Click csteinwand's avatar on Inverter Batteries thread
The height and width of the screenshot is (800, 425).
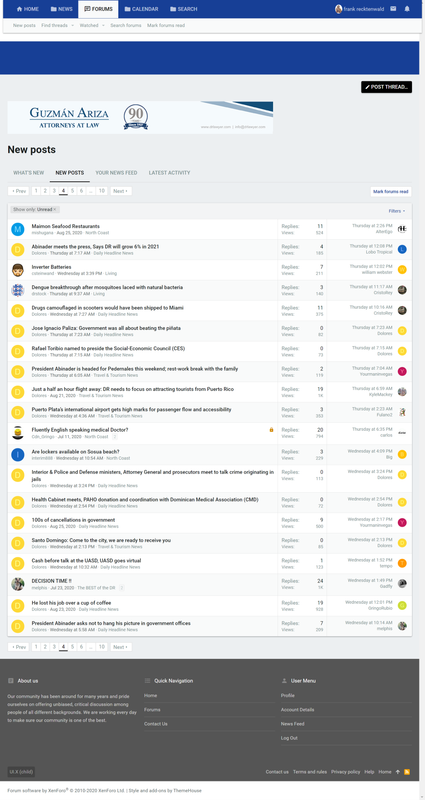coord(18,270)
